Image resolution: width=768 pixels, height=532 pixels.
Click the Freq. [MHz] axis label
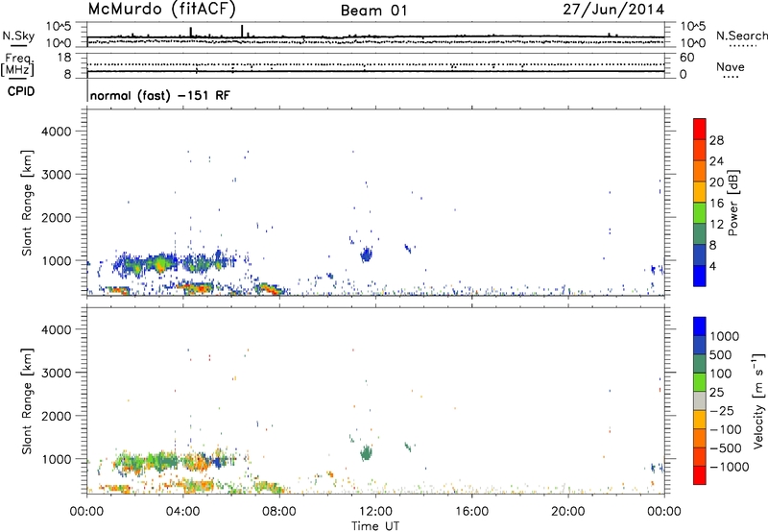click(x=17, y=64)
